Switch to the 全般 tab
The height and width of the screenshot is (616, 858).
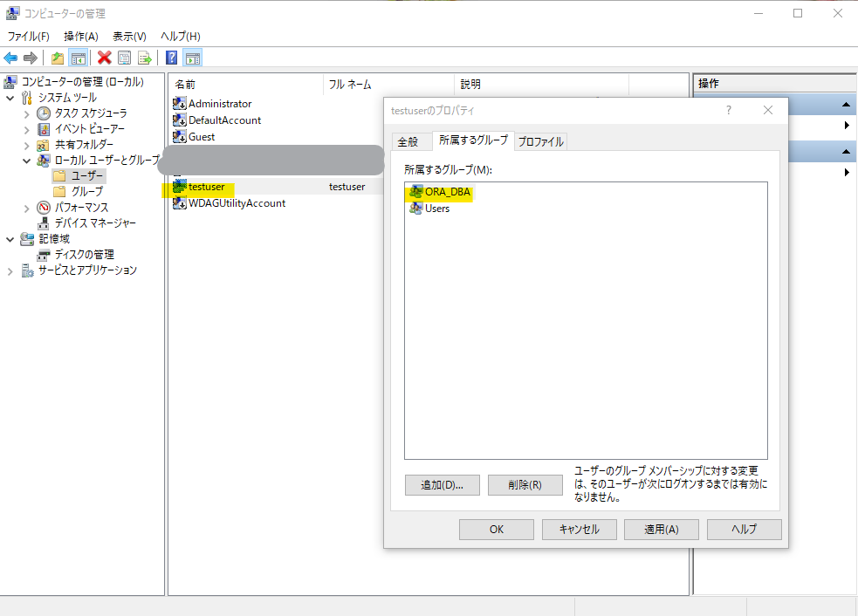[x=408, y=141]
